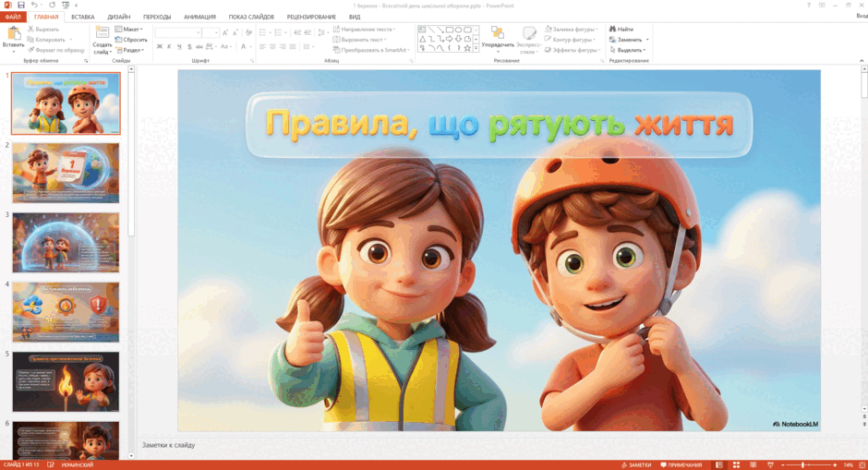Toggle align text left
The image size is (868, 470).
[x=262, y=46]
